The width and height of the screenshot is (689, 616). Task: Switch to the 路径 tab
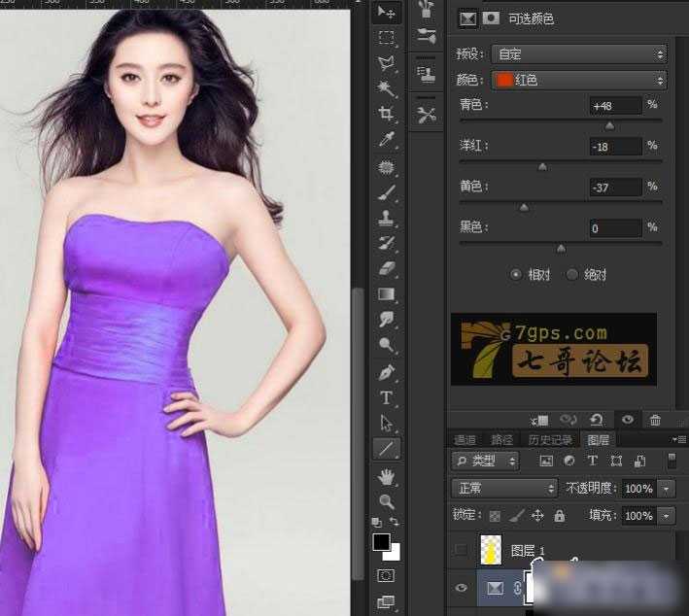point(500,440)
